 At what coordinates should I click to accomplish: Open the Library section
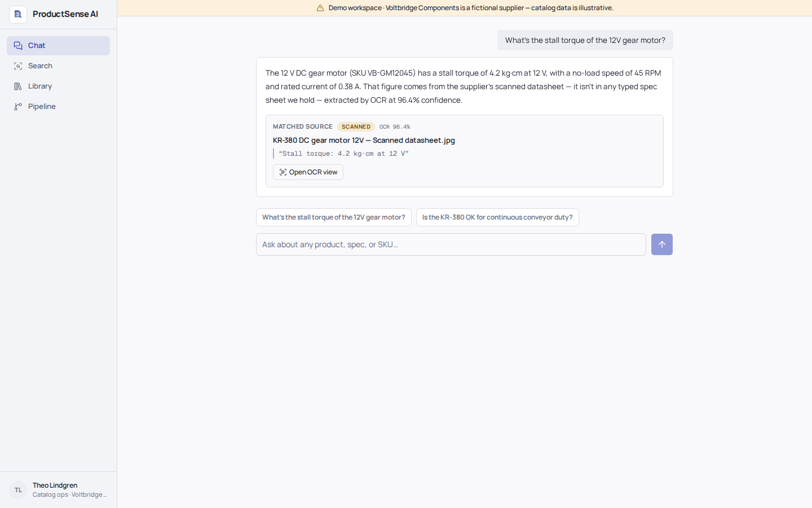pos(58,86)
